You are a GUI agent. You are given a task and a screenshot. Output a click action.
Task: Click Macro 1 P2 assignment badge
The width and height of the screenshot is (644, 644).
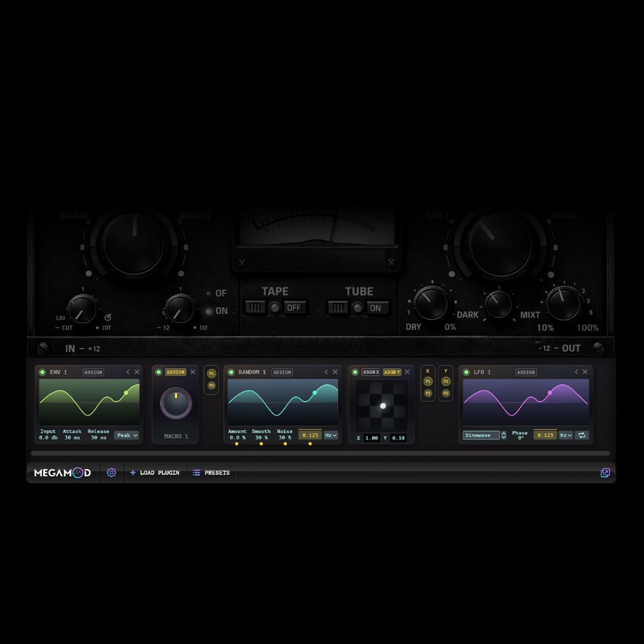[x=212, y=385]
